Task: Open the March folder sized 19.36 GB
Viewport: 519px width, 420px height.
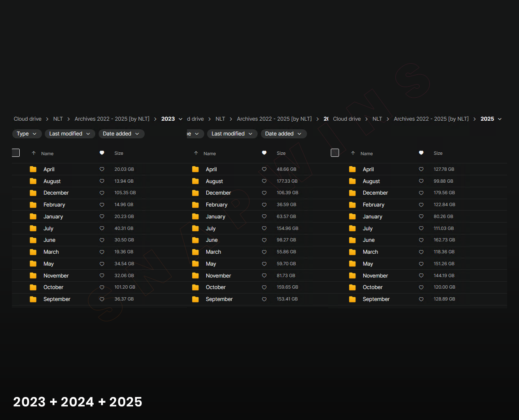Action: point(51,252)
